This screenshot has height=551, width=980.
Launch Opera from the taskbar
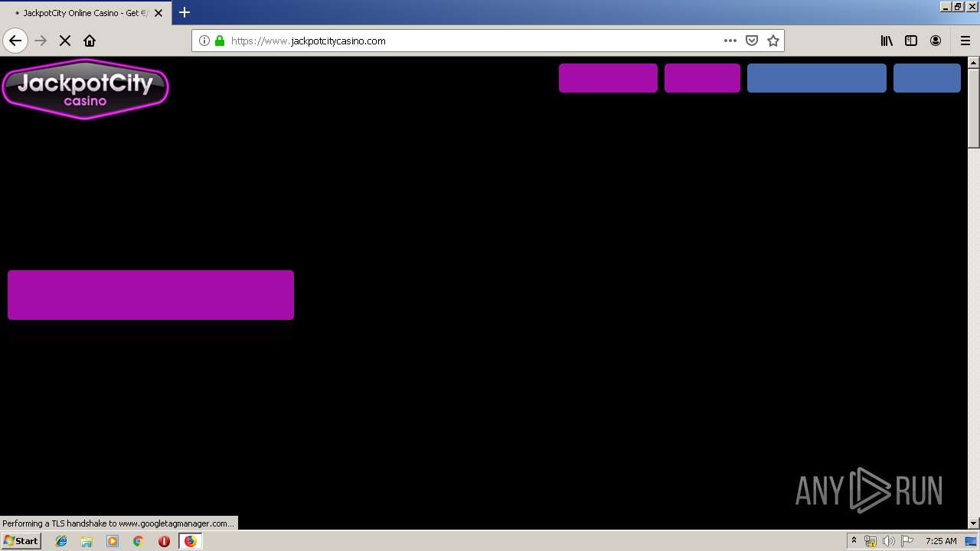tap(164, 541)
